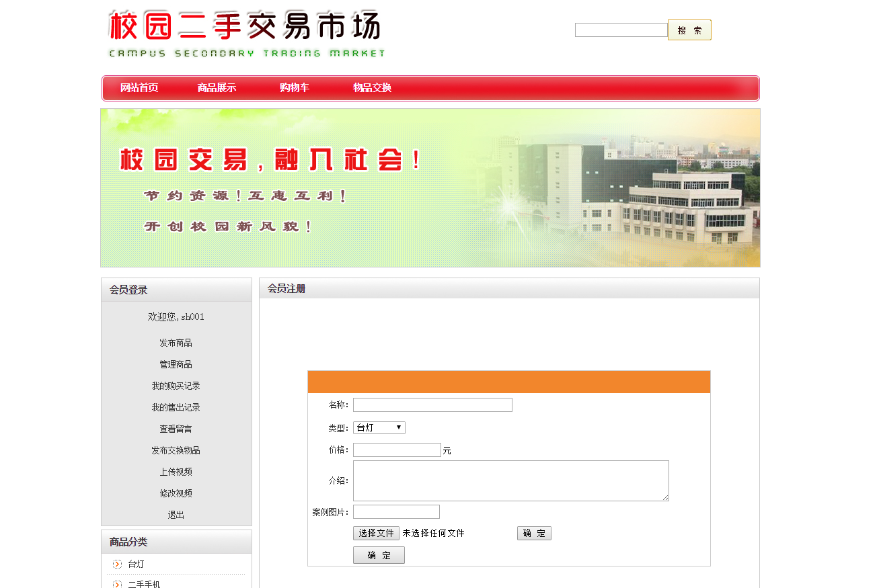Screen dimensions: 877x588
Task: Click the 会员登录 panel heading
Action: (128, 290)
